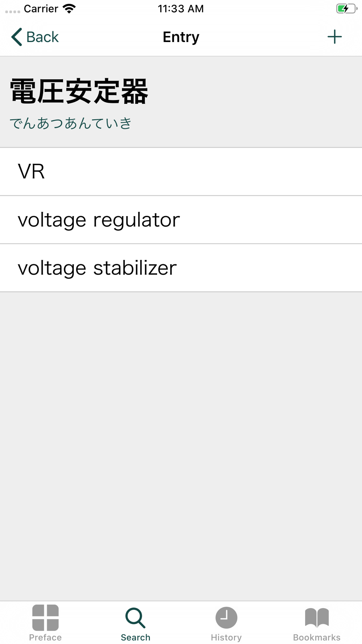
Task: Tap the 11:33 AM status bar clock
Action: 181,9
